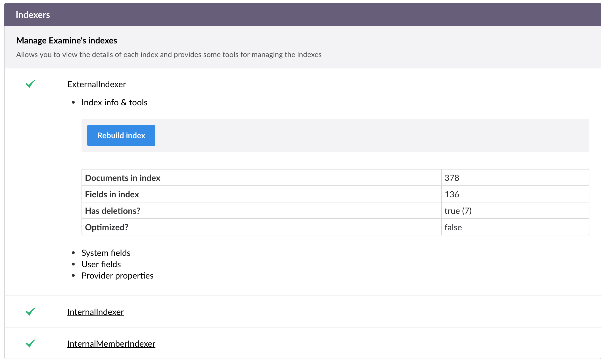Open the User fields list
This screenshot has width=605, height=364.
pyautogui.click(x=101, y=264)
